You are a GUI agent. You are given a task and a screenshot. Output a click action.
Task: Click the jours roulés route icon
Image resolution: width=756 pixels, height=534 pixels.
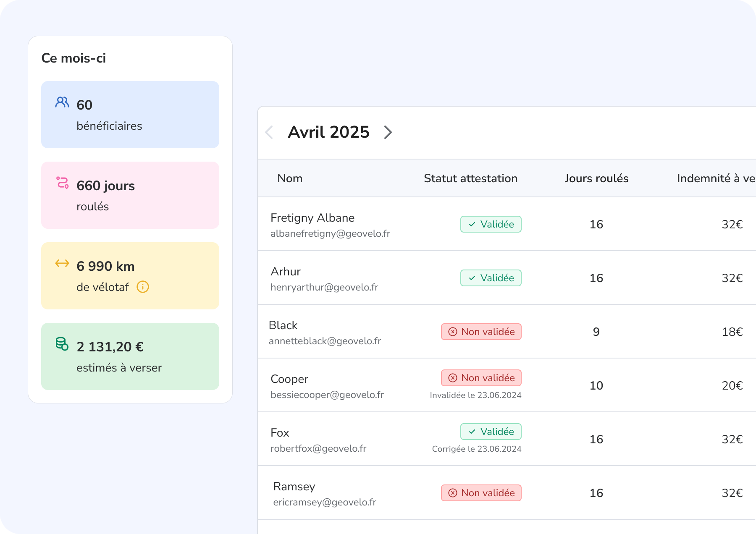coord(63,183)
